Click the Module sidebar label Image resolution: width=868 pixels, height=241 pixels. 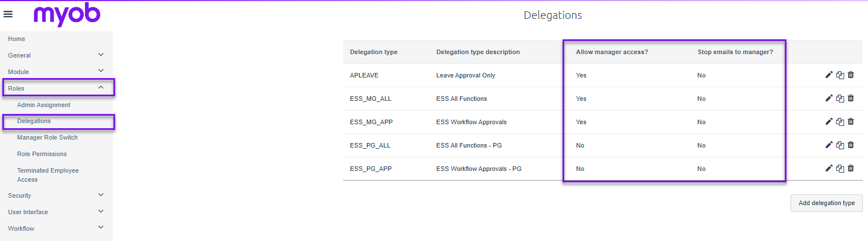pos(18,72)
